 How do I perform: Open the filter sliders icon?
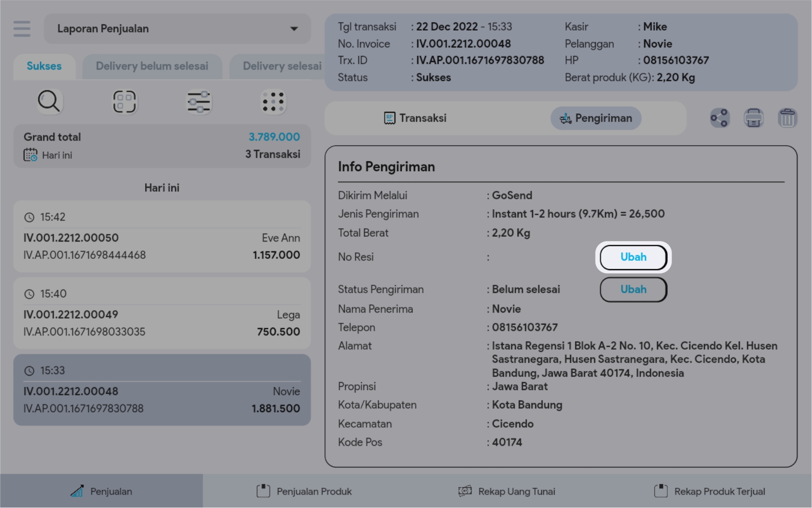199,102
